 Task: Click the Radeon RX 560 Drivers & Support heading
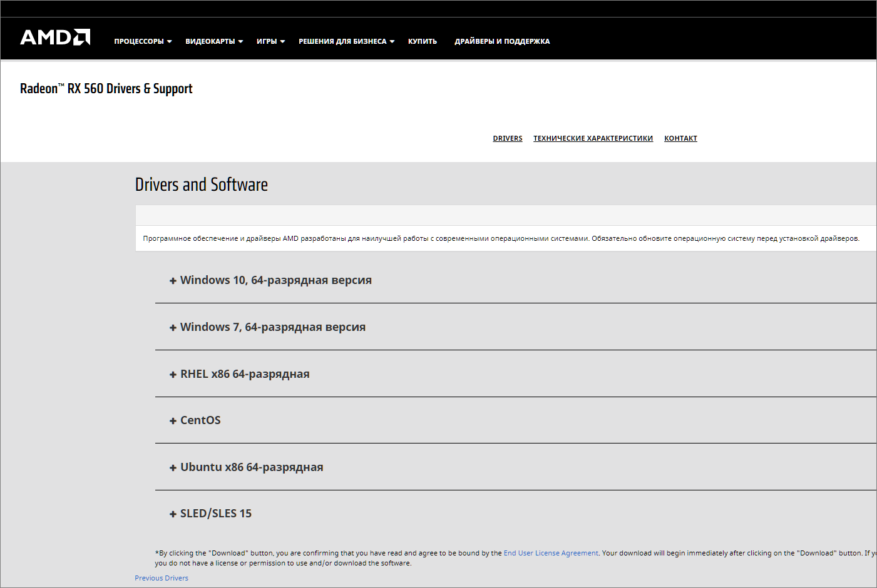(106, 89)
